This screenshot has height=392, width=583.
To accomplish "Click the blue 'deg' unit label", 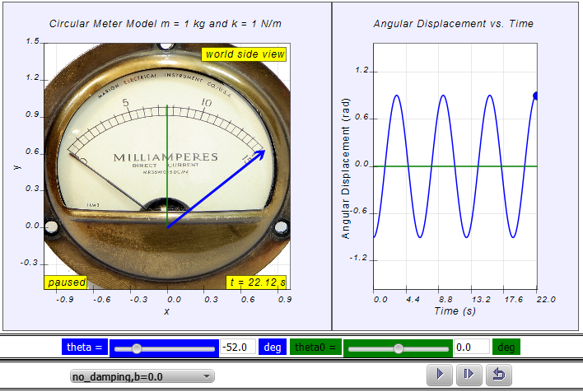I will [273, 347].
